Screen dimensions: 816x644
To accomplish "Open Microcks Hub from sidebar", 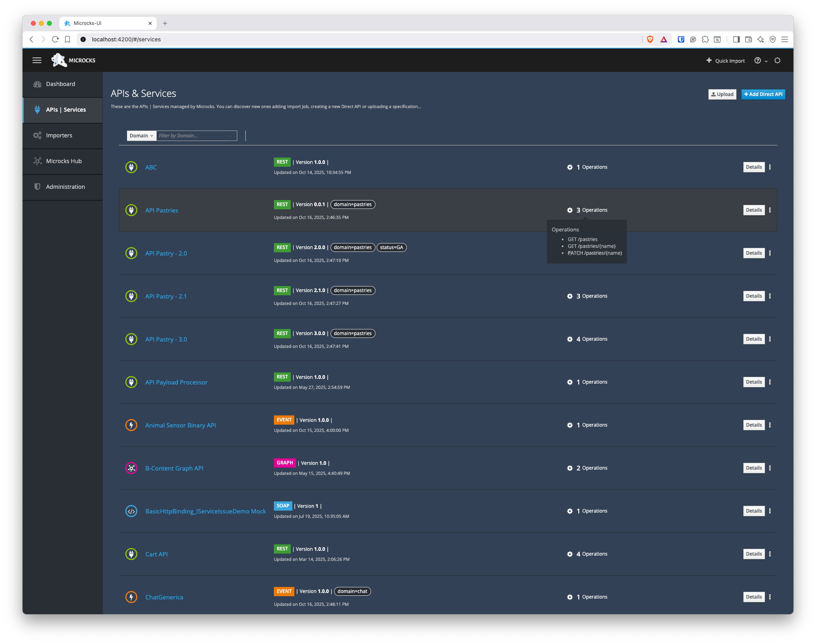I will point(63,161).
